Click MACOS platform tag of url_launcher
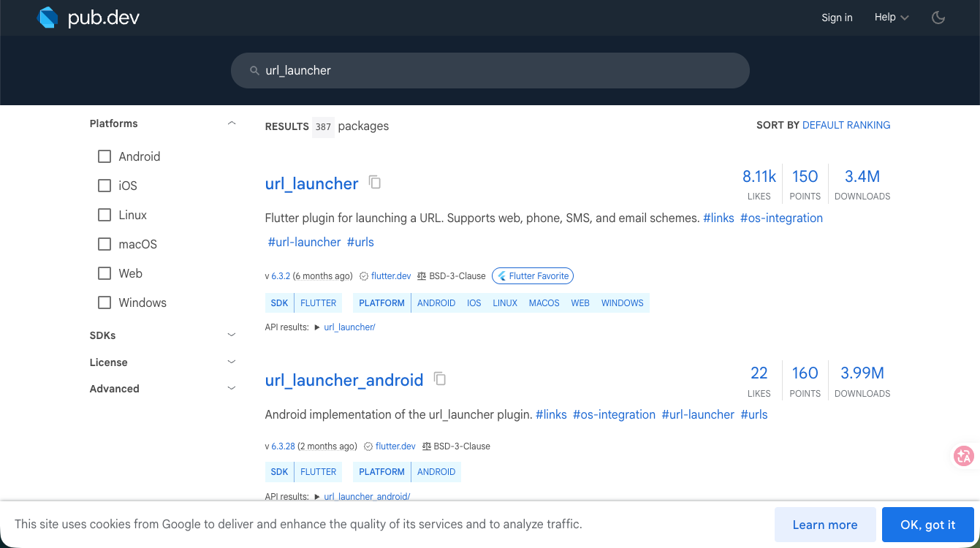The height and width of the screenshot is (548, 980). coord(544,303)
